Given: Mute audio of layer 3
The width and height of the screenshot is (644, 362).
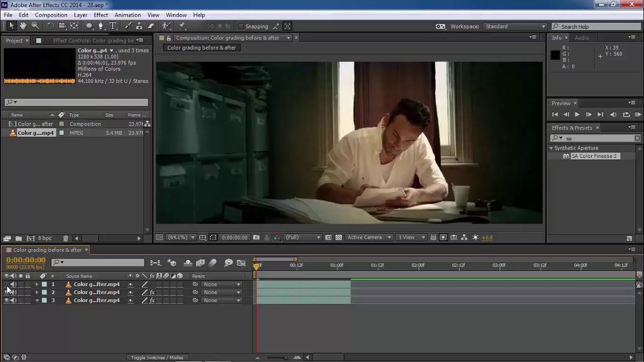Looking at the screenshot, I should [14, 300].
